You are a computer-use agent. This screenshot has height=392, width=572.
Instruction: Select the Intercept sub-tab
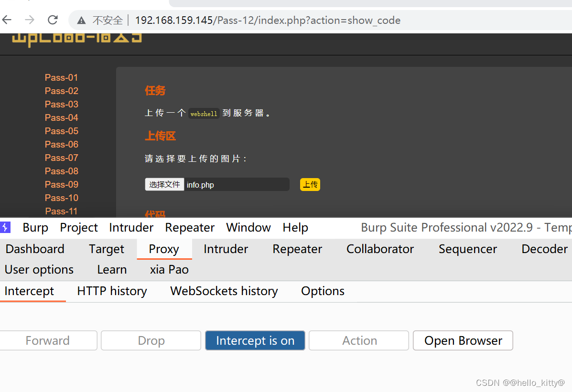click(29, 291)
